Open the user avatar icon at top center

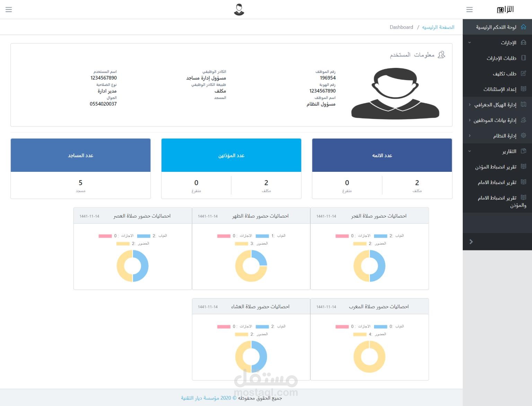[238, 9]
